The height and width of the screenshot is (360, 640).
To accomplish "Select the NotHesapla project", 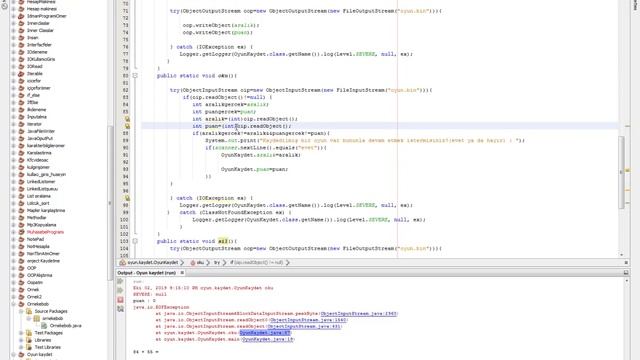I will [x=38, y=247].
